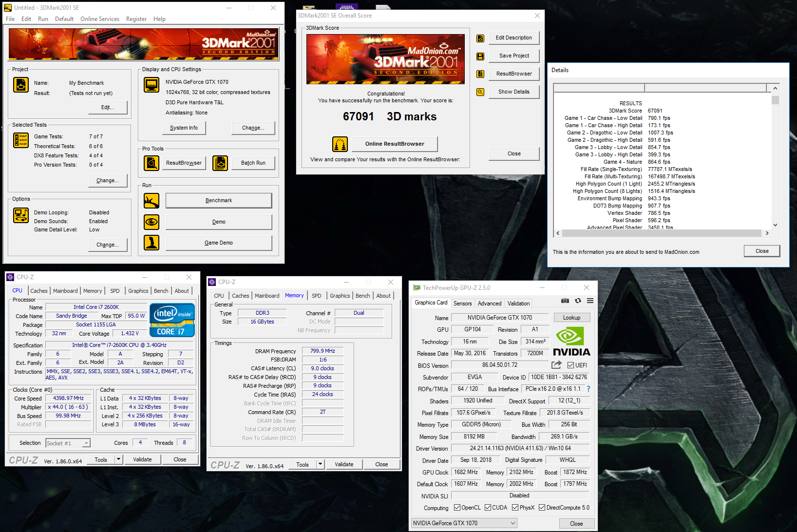Click the Details vertical scrollbar thumb
Viewport: 797px width, 532px height.
tap(775, 100)
